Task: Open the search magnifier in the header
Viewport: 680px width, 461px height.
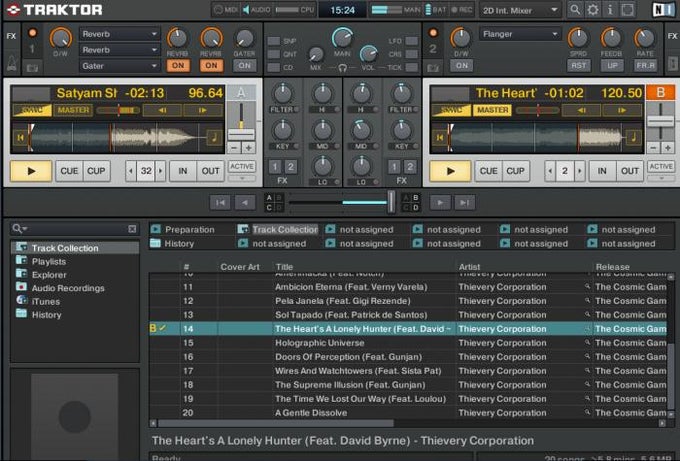Action: 575,10
